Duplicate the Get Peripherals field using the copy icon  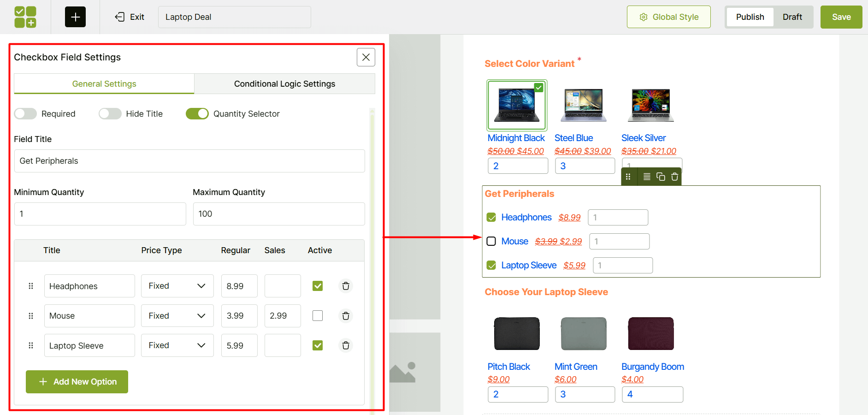(661, 177)
